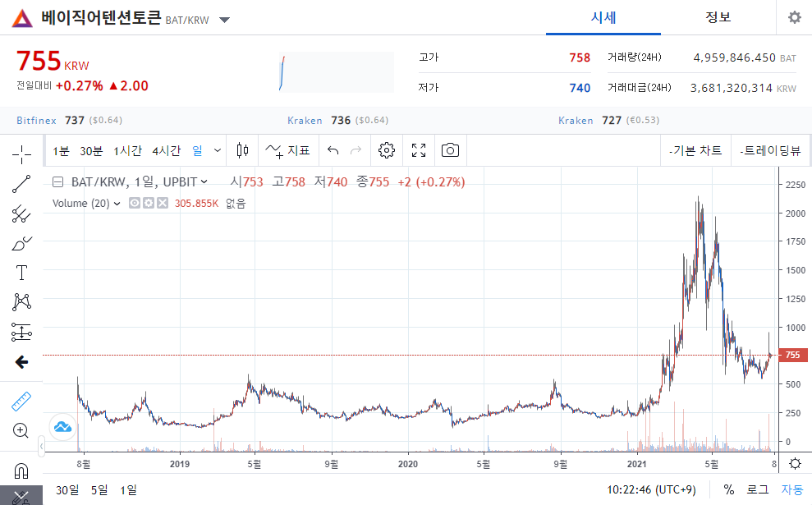This screenshot has height=505, width=812.
Task: Take a chart snapshot with camera icon
Action: [450, 150]
